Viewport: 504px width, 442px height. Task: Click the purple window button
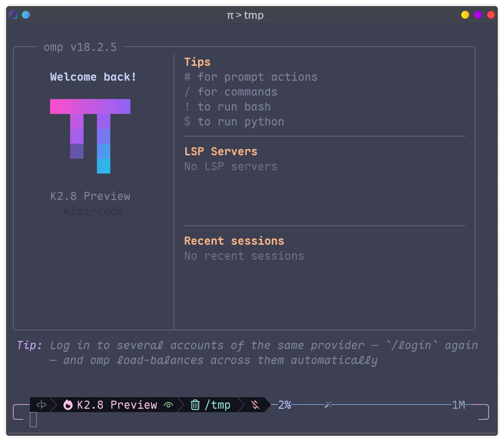click(x=478, y=15)
